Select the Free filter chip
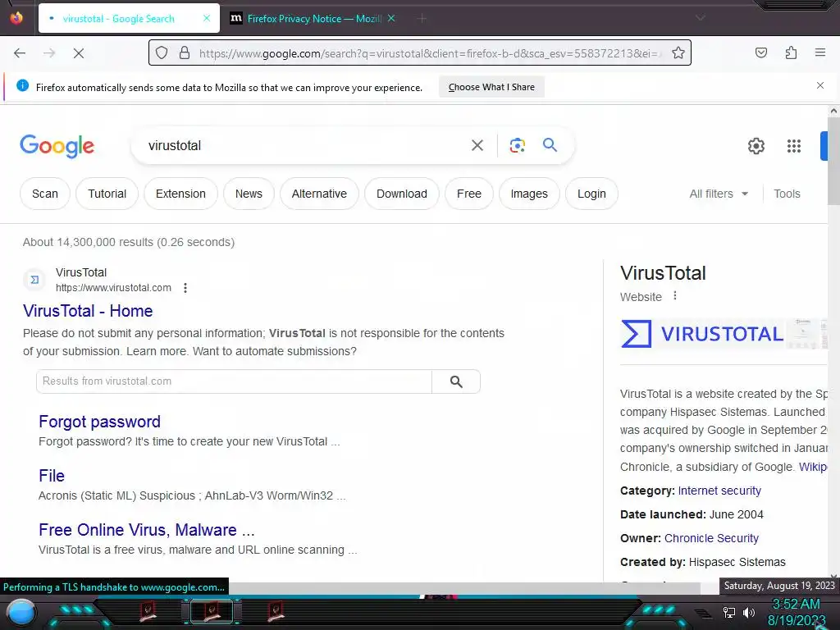The height and width of the screenshot is (630, 840). coord(468,194)
